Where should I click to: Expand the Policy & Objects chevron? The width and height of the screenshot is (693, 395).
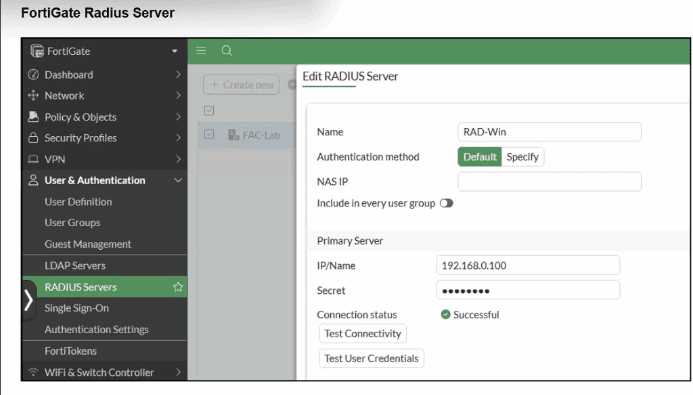[178, 117]
